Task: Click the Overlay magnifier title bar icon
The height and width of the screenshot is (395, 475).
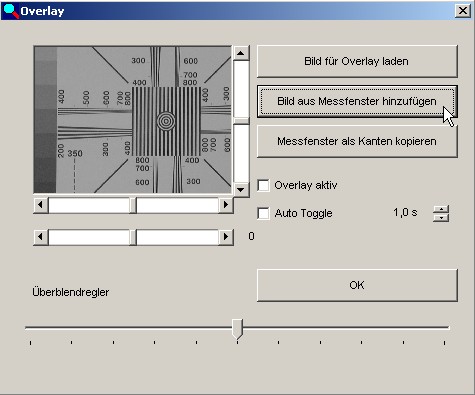Action: click(x=11, y=11)
